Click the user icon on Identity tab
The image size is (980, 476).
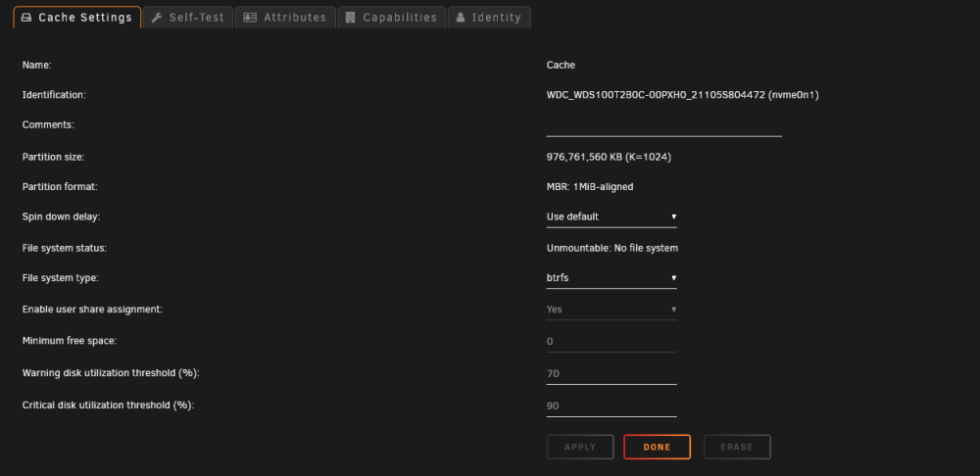point(461,18)
